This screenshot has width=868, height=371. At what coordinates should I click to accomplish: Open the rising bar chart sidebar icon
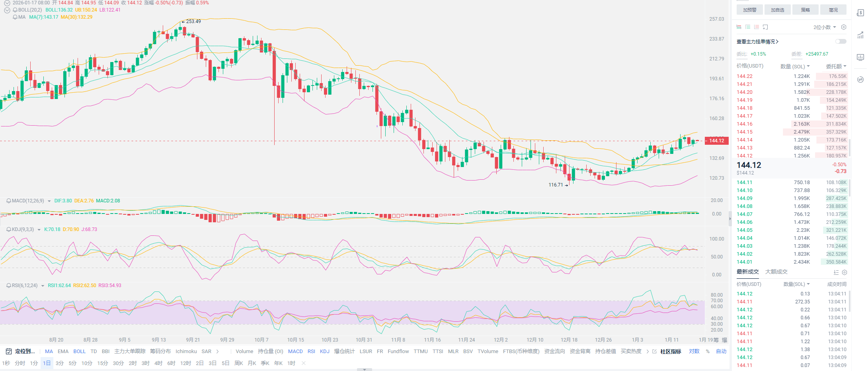click(860, 35)
